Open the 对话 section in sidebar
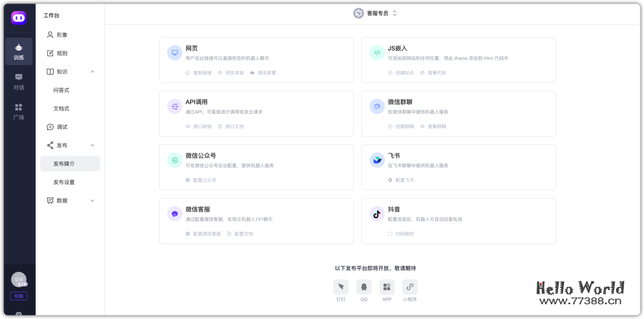The image size is (644, 319). click(19, 82)
